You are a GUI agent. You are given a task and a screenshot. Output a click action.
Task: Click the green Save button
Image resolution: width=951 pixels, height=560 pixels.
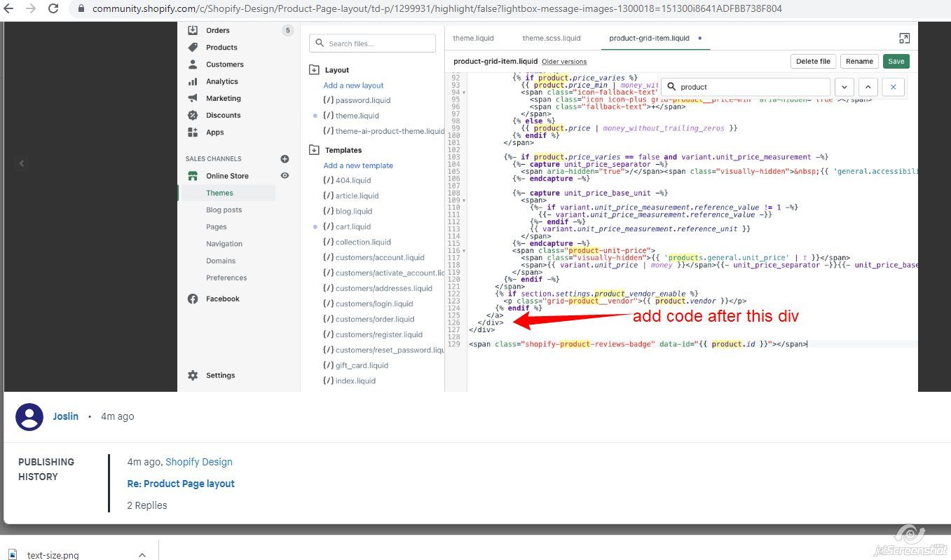896,62
